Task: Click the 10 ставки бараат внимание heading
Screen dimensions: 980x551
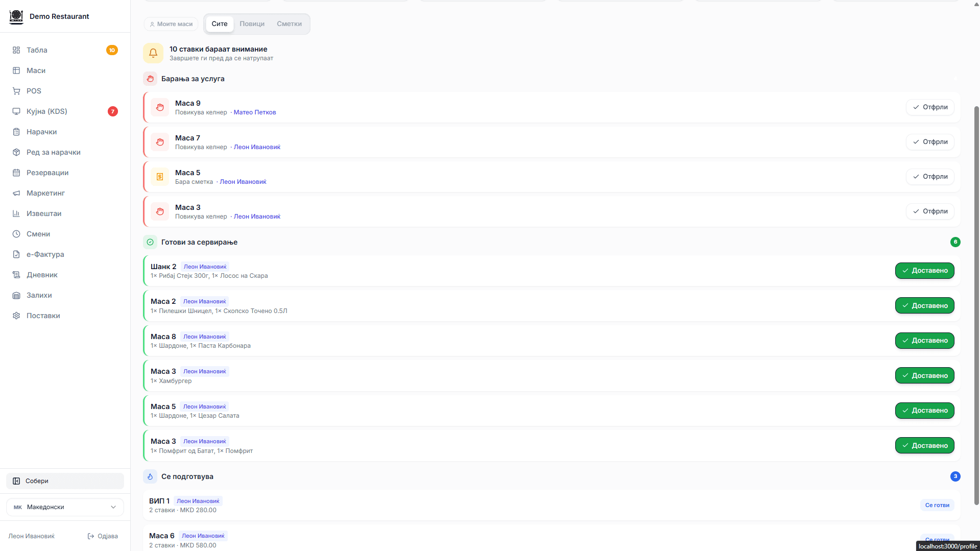Action: click(x=219, y=49)
